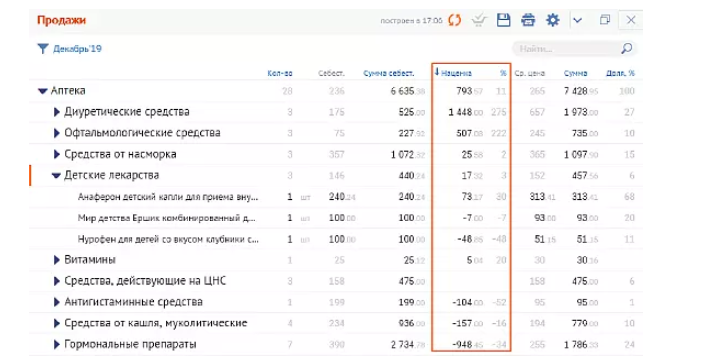This screenshot has height=364, width=704.
Task: Click the % column header next to Наценка
Action: [x=503, y=73]
